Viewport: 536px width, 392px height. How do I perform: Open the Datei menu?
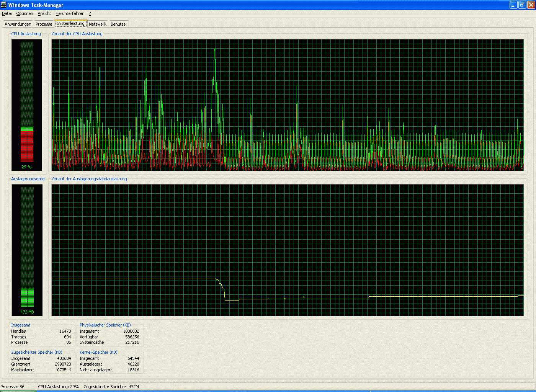click(x=7, y=13)
